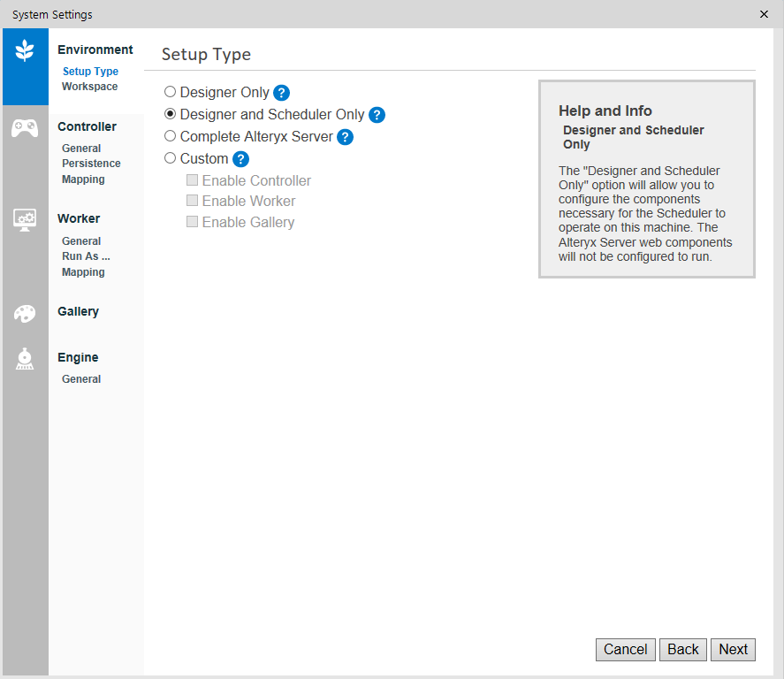784x679 pixels.
Task: Click the Cancel button
Action: [x=626, y=650]
